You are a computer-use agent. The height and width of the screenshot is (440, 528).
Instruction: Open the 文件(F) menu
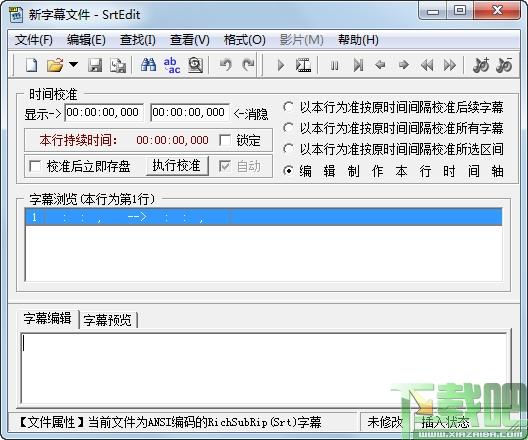34,40
